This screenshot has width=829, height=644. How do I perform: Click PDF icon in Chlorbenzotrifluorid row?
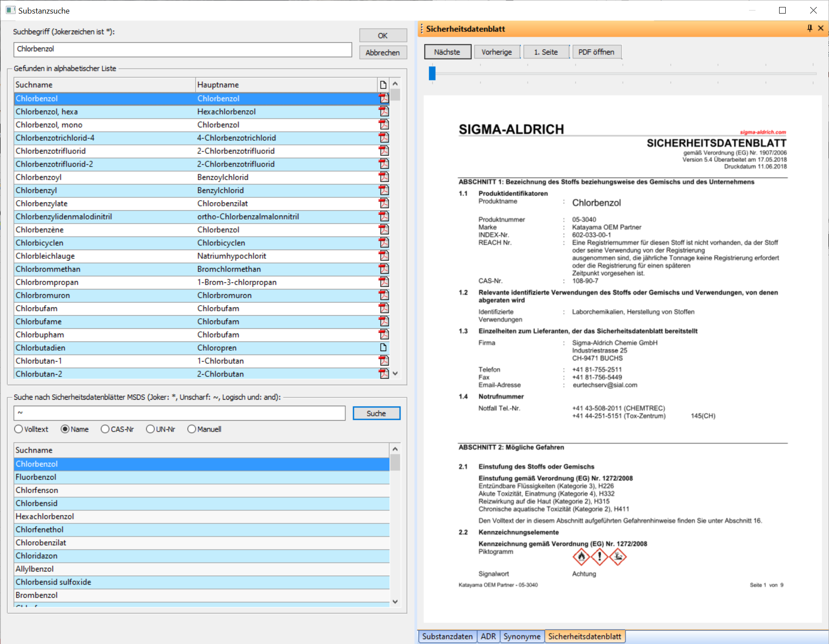click(x=384, y=151)
